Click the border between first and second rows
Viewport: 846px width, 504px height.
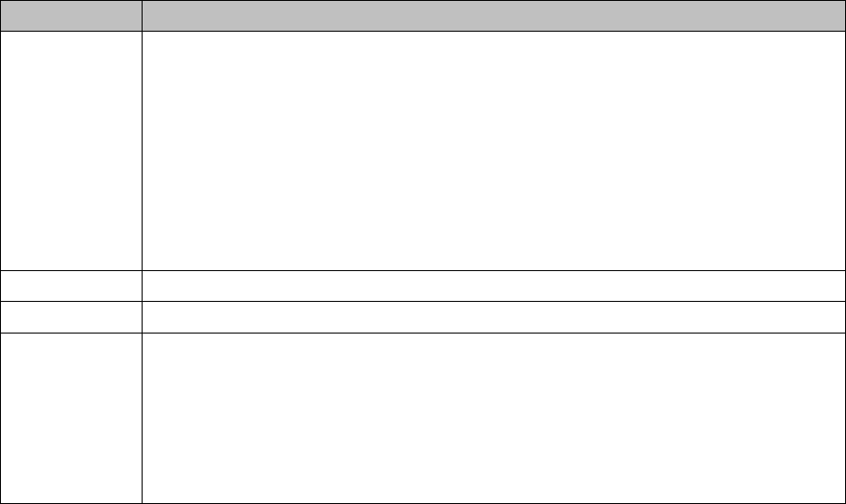[x=423, y=270]
